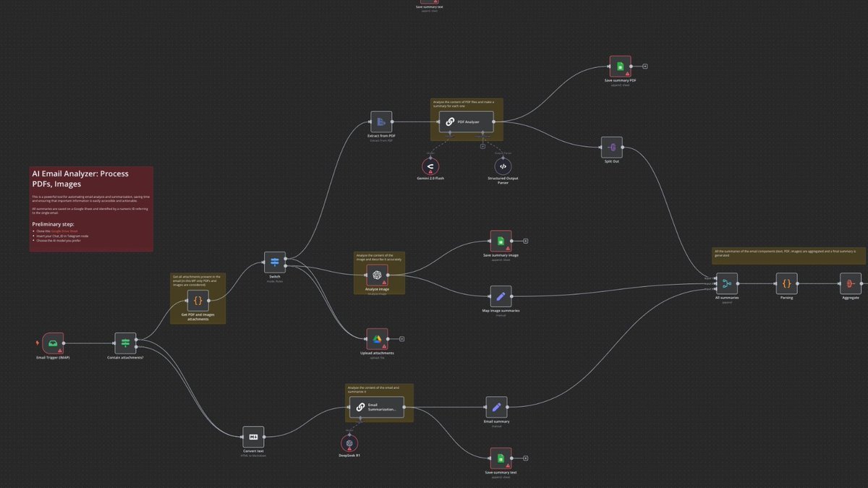The height and width of the screenshot is (488, 868).
Task: Open the bottom Save summary text node
Action: coord(501,458)
